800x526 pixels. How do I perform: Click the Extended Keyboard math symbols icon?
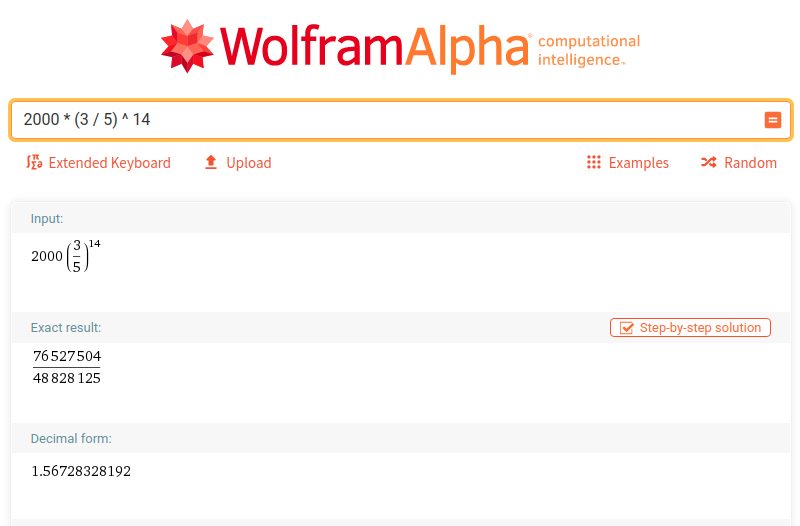(x=34, y=162)
